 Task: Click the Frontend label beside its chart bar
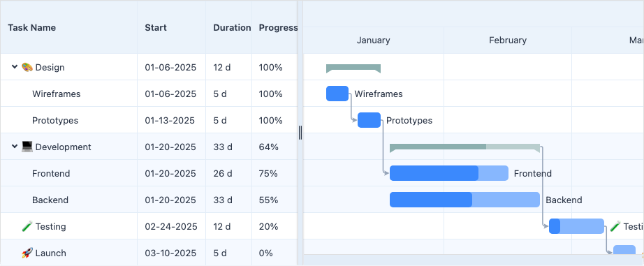[x=533, y=174]
